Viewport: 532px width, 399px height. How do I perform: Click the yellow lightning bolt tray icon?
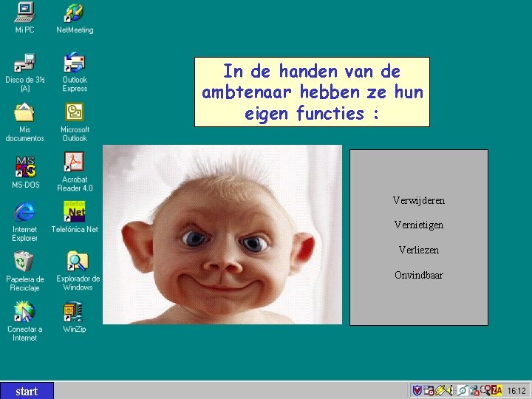[x=440, y=391]
